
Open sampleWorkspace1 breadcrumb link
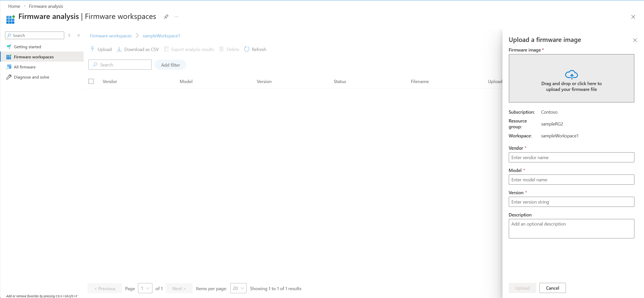pyautogui.click(x=161, y=36)
